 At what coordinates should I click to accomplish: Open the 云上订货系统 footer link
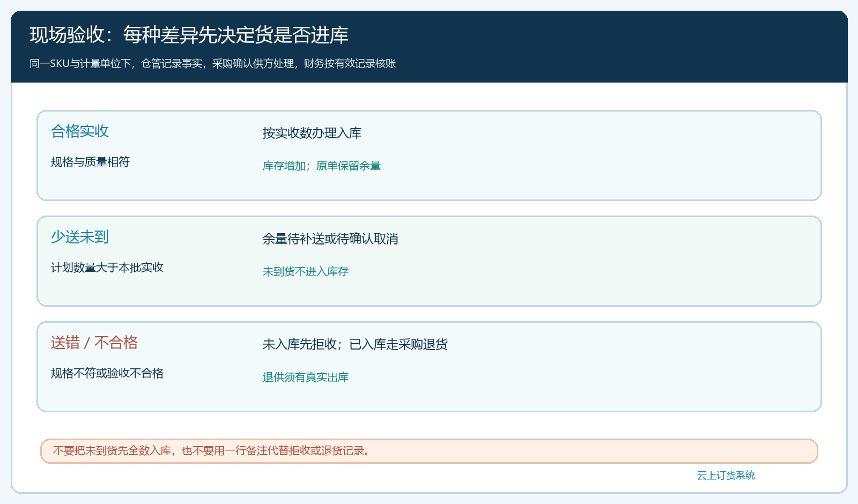(726, 475)
